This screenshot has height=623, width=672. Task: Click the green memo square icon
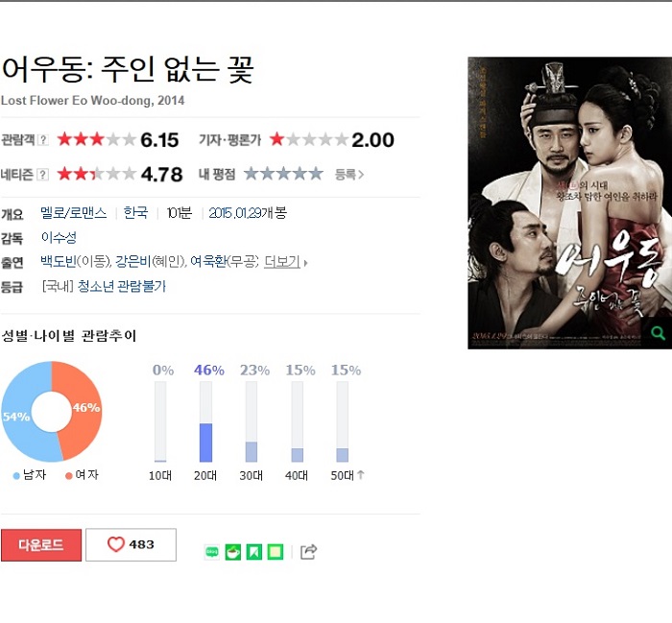tap(276, 552)
